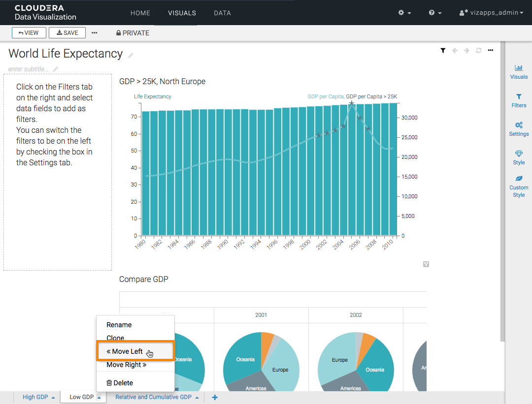532x404 pixels.
Task: Expand the High GDP tab arrow menu
Action: (x=53, y=398)
